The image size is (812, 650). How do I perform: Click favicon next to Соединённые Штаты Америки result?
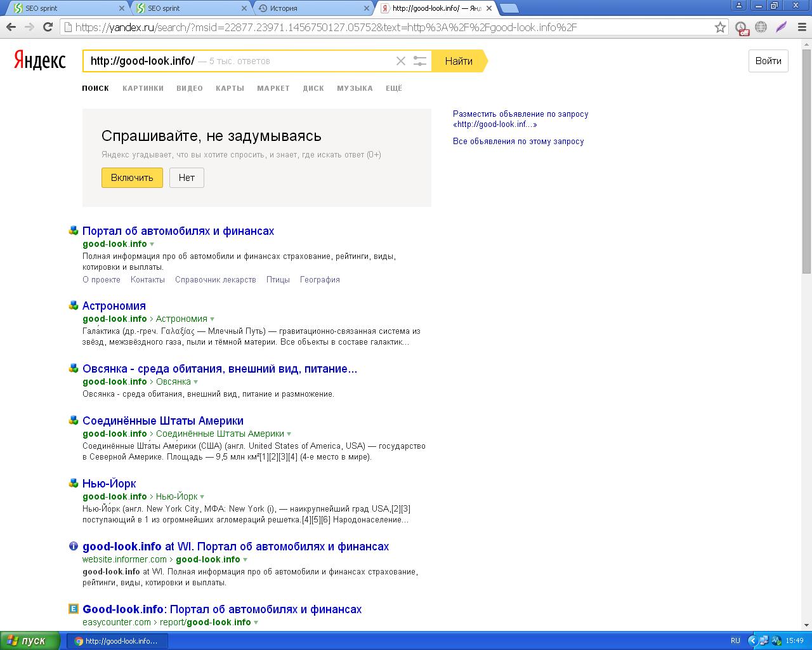pyautogui.click(x=74, y=420)
